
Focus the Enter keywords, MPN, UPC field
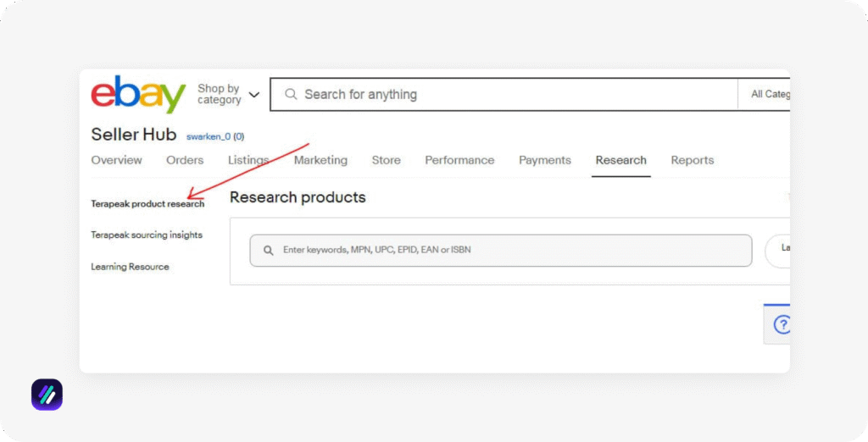pyautogui.click(x=509, y=251)
